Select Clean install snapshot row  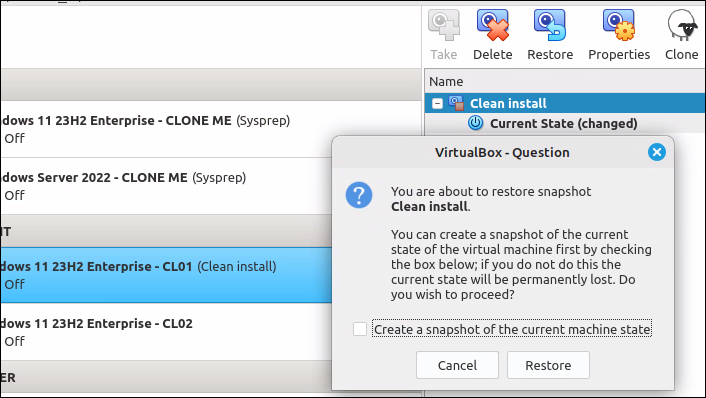tap(565, 104)
